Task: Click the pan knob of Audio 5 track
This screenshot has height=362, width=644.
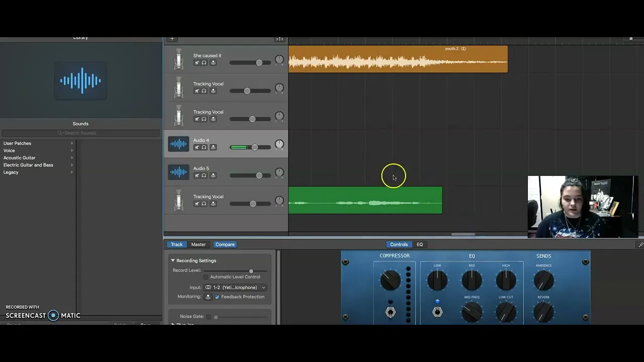Action: [x=279, y=172]
